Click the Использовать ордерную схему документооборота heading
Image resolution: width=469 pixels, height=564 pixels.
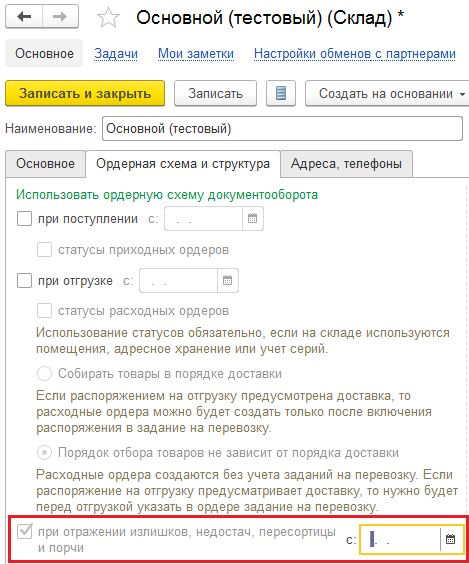click(167, 195)
